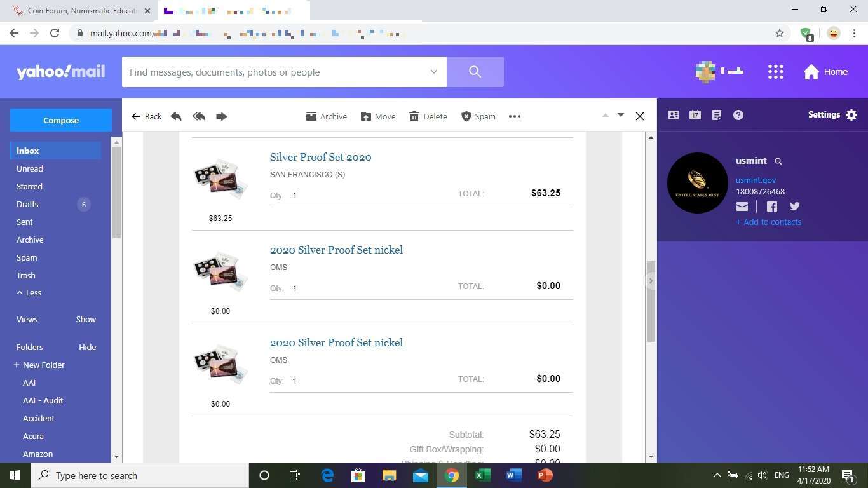The height and width of the screenshot is (488, 868).
Task: Search emails from usmint magnifier
Action: tap(778, 161)
